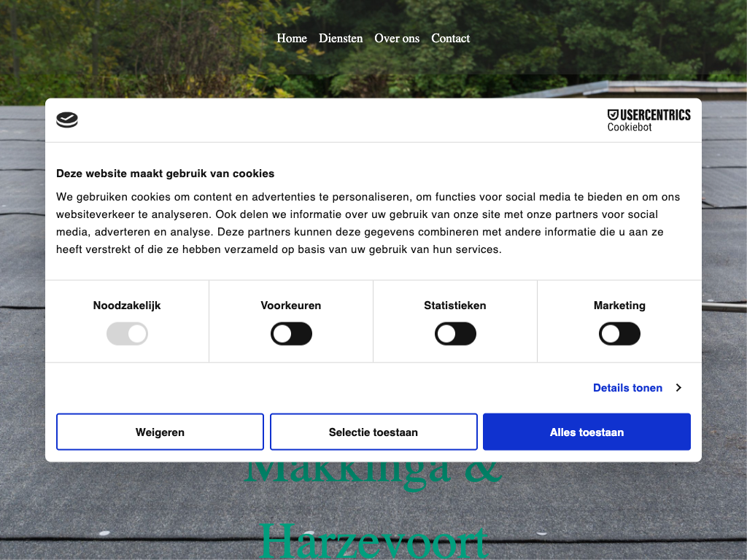This screenshot has height=560, width=747.
Task: Go to the Home menu item
Action: (292, 39)
